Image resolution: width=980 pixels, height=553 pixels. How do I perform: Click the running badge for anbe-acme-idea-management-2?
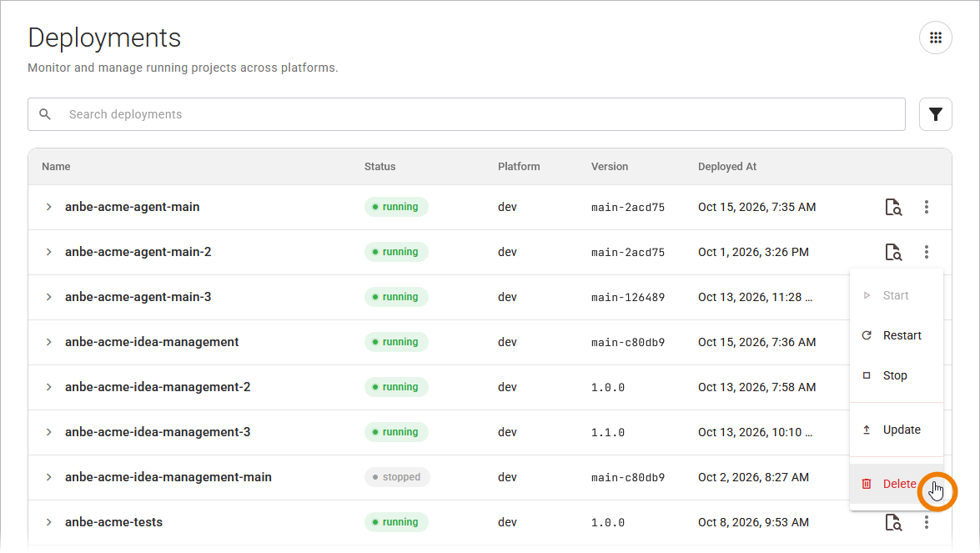396,387
